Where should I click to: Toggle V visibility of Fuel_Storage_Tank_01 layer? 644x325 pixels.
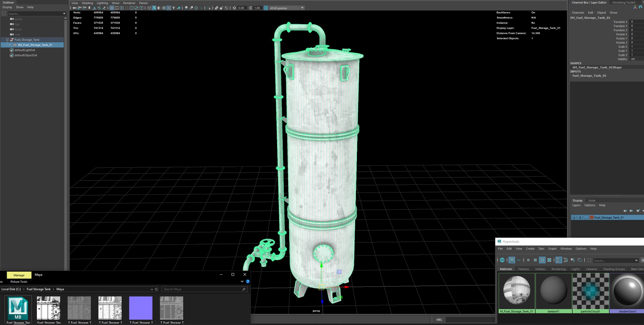click(574, 217)
